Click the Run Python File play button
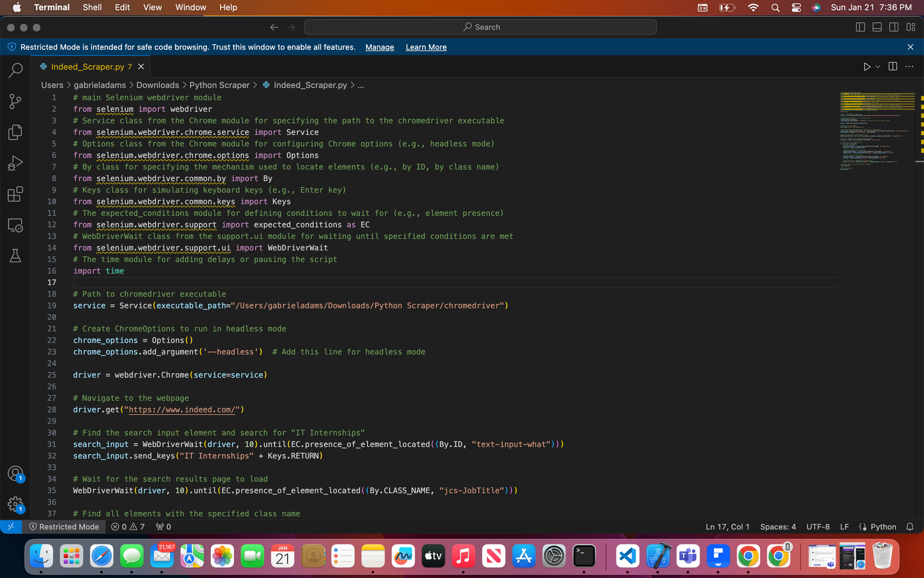Image resolution: width=924 pixels, height=578 pixels. tap(866, 67)
